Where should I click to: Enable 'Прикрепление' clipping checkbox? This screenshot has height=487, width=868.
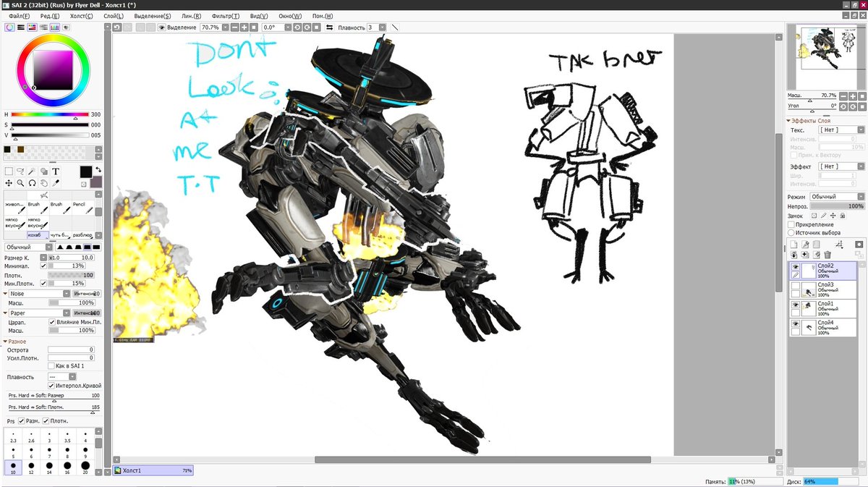click(x=791, y=224)
